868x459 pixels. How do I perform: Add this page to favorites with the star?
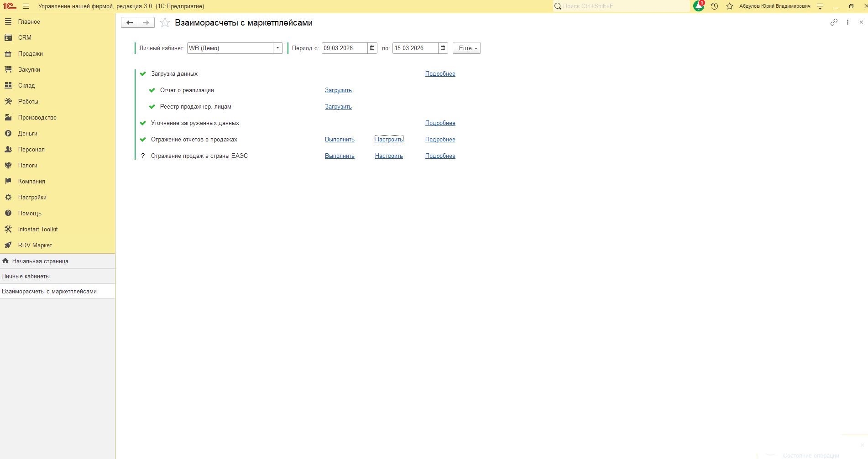(x=165, y=23)
